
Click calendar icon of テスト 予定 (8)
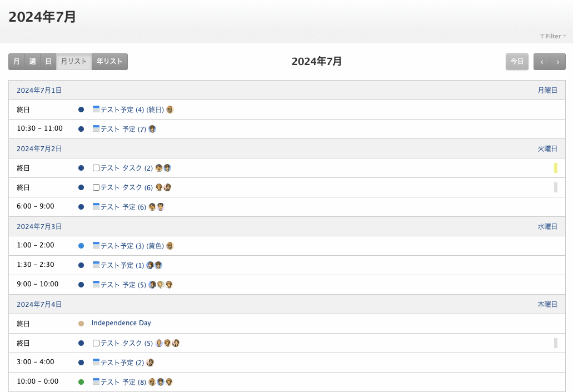tap(96, 381)
